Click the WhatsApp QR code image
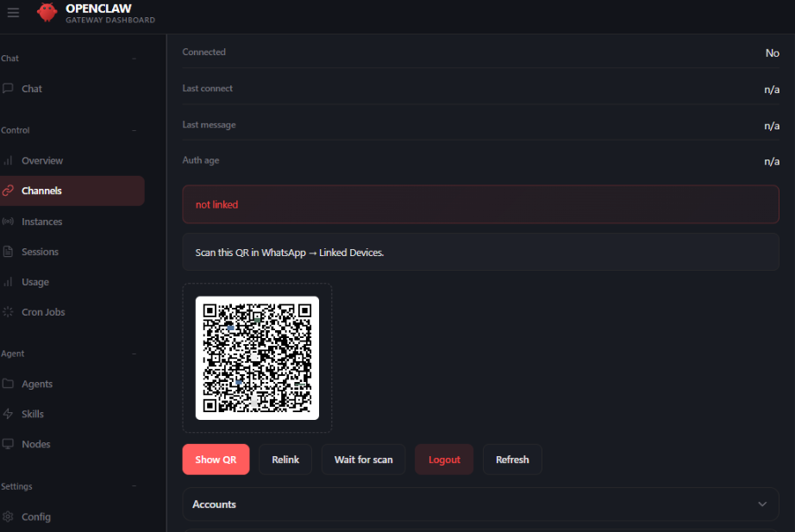 coord(257,358)
